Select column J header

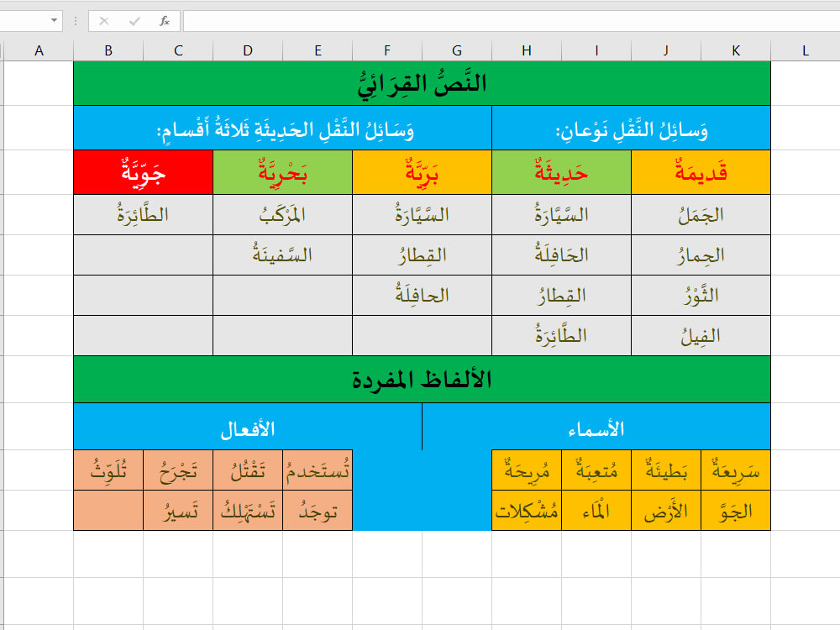666,51
